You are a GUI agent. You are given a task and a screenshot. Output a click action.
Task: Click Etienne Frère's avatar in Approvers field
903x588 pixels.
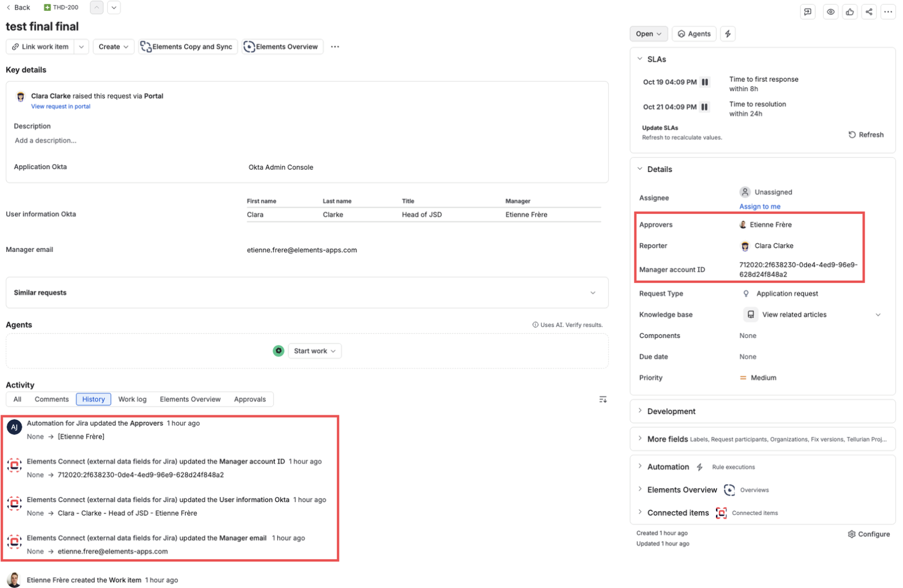(x=743, y=225)
